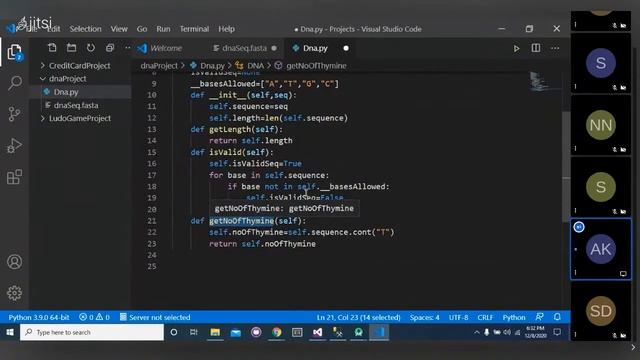Close Dna.py tab via unsaved dot
The image size is (640, 360).
pos(346,48)
